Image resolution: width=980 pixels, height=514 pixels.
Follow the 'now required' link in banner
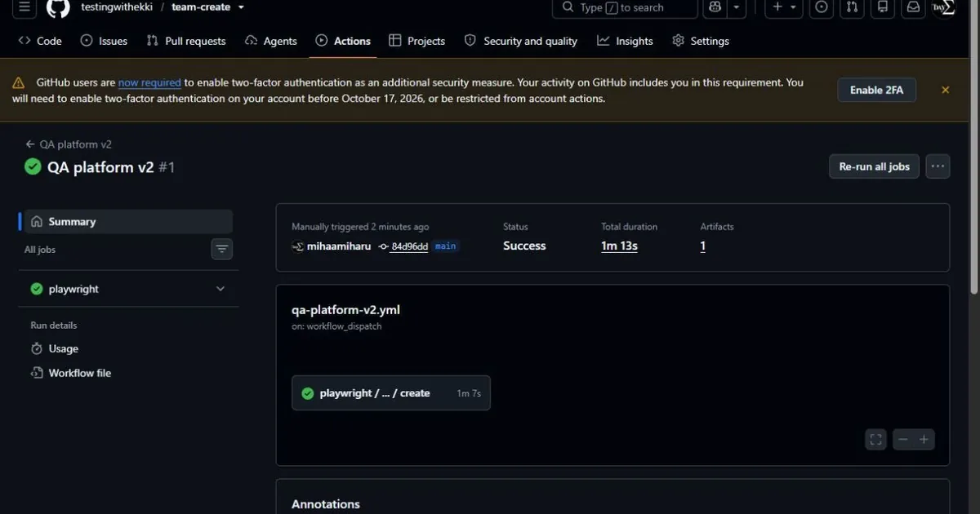point(149,82)
